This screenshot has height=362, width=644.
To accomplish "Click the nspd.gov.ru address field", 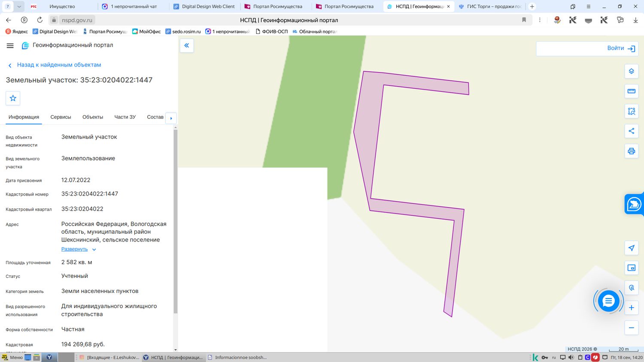I will [76, 20].
